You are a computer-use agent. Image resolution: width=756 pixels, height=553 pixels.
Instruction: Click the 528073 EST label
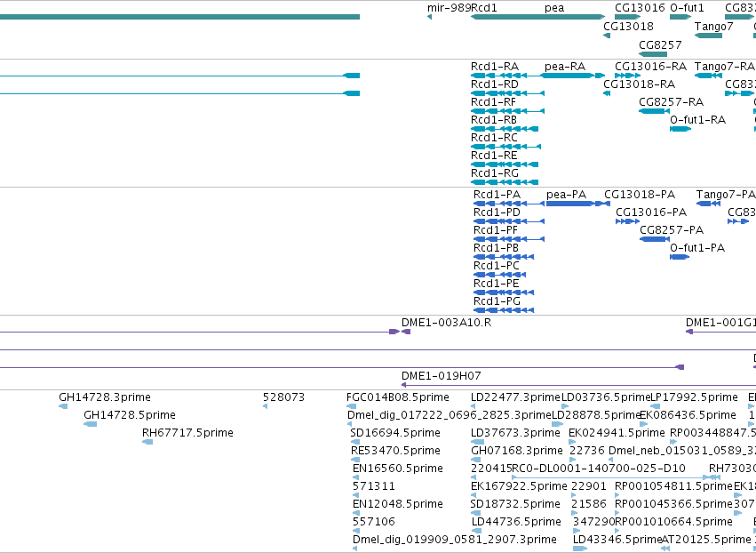pos(284,397)
